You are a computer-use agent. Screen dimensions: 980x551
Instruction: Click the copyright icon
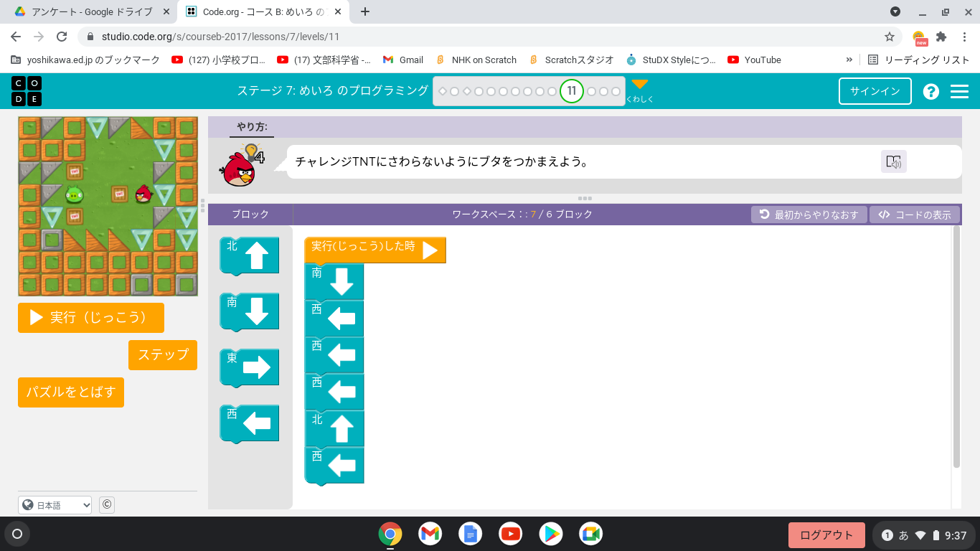[107, 504]
